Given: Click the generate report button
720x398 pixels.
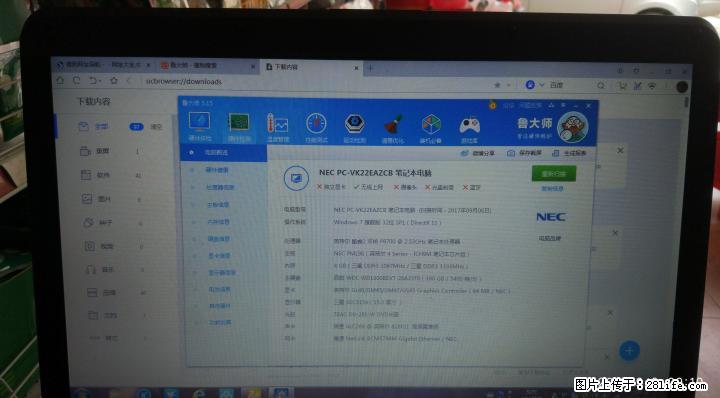Looking at the screenshot, I should point(569,153).
